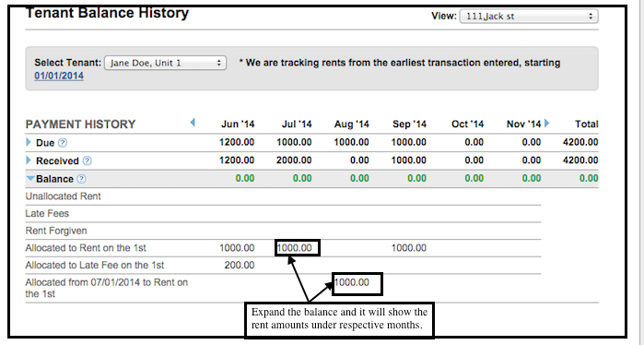The height and width of the screenshot is (345, 644).
Task: Click Due amount 1200.00 for Jun '14
Action: (x=237, y=142)
